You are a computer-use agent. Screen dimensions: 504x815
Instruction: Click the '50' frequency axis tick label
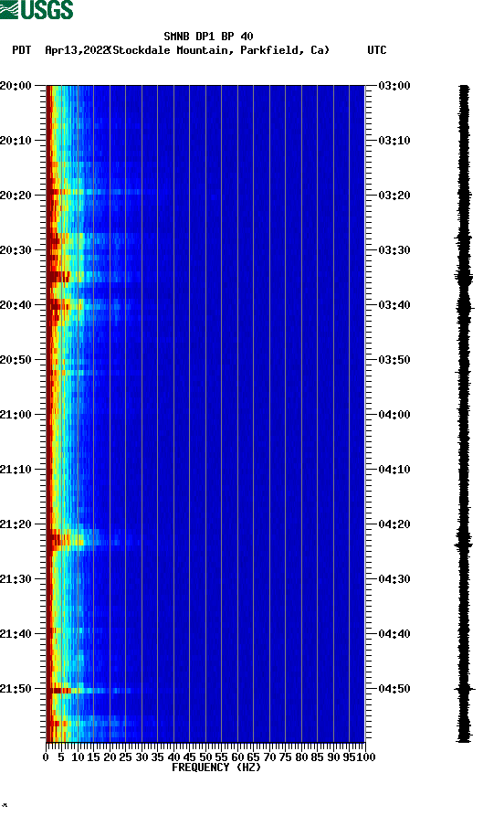[205, 757]
